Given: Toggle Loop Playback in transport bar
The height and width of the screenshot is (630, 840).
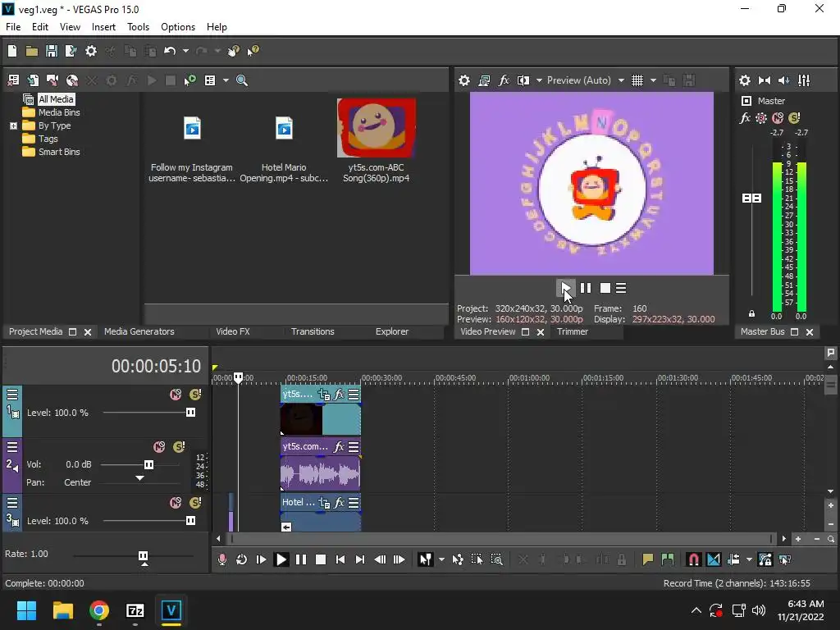Looking at the screenshot, I should [242, 559].
